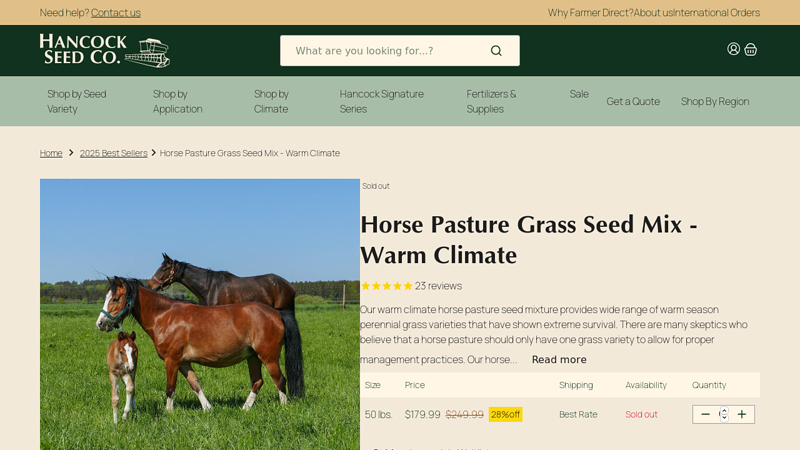Open the horse pasture product image

pos(200,314)
